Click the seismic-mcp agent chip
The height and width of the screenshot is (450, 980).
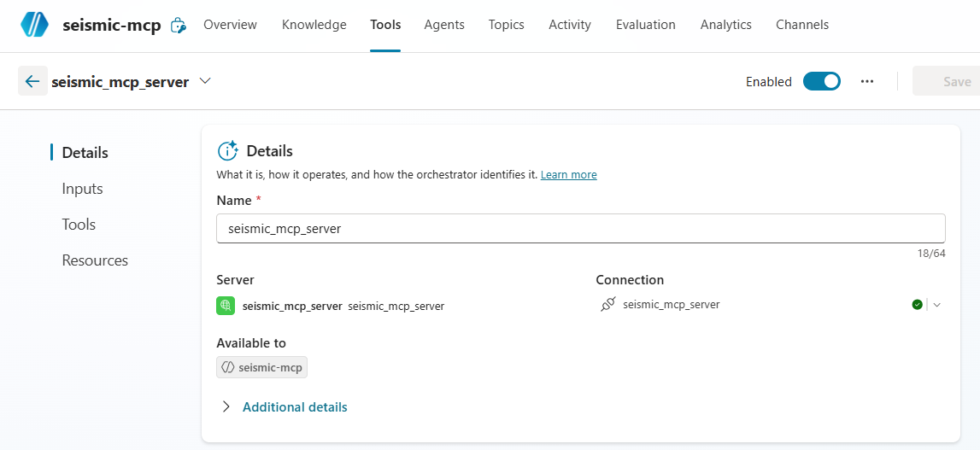pyautogui.click(x=262, y=367)
